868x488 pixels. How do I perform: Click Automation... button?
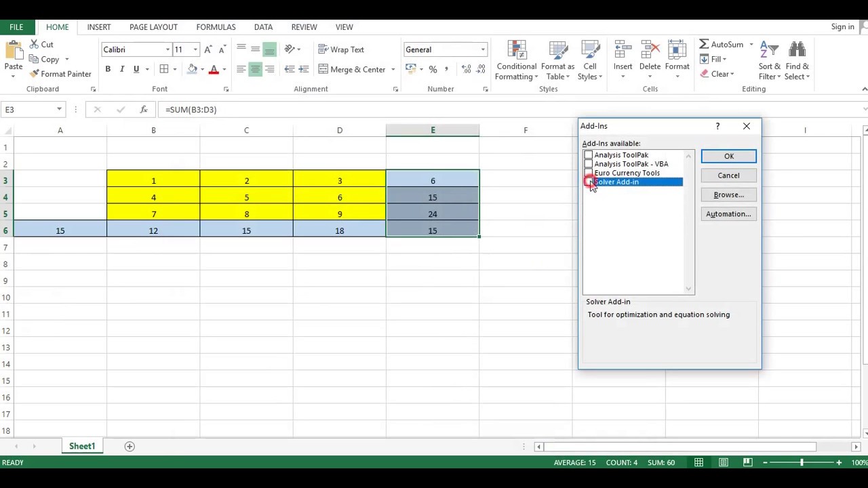[728, 214]
